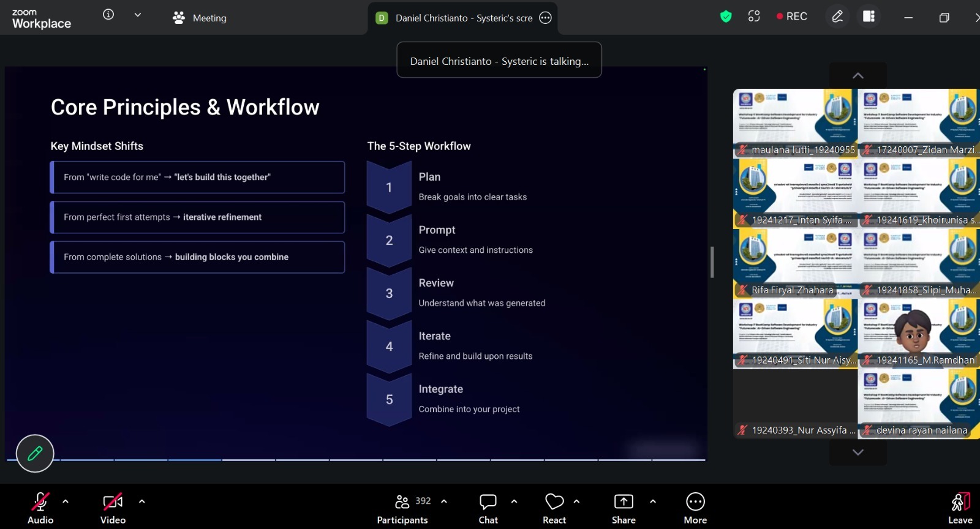Expand audio options arrow
The image size is (980, 529).
point(66,501)
